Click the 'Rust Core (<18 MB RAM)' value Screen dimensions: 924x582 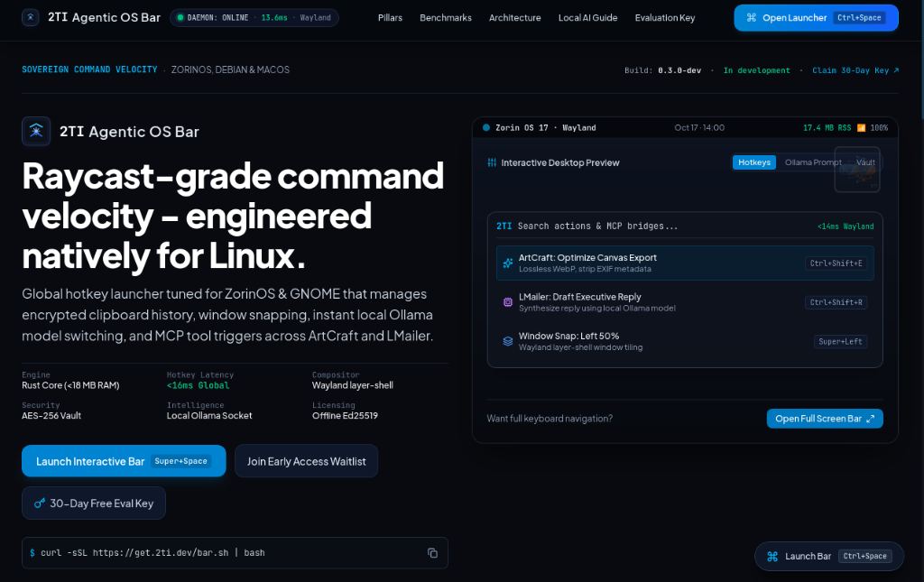tap(70, 385)
